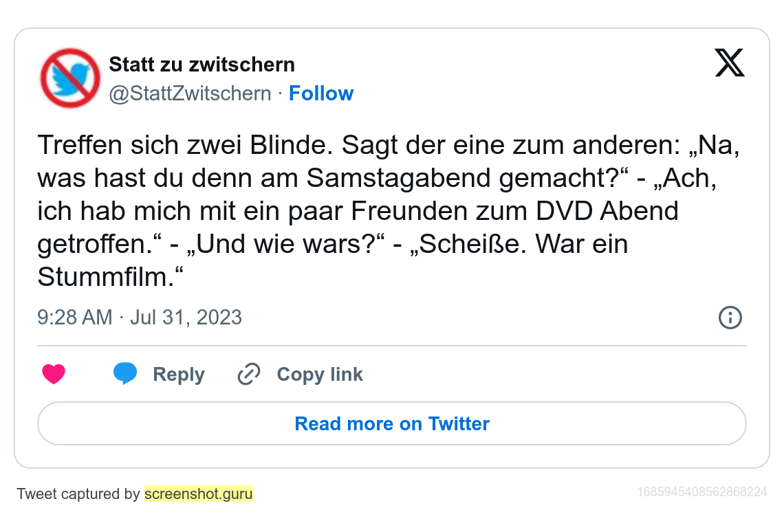784x532 pixels.
Task: Click the @StattZwitschern handle
Action: click(x=190, y=93)
